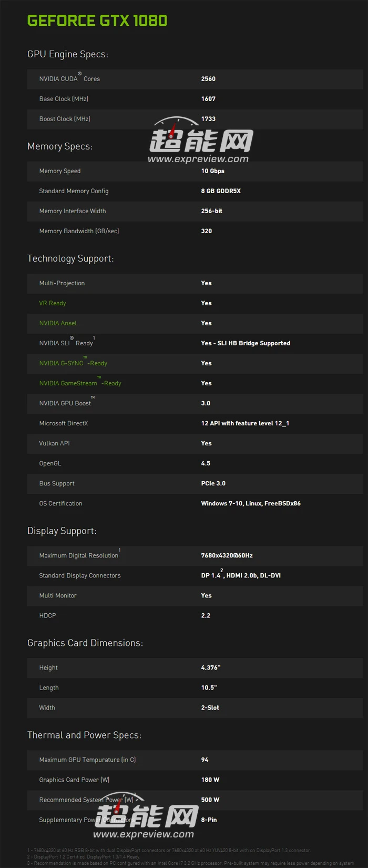Open the NVIDIA GameStream-Ready link
This screenshot has height=868, width=368.
pos(80,383)
